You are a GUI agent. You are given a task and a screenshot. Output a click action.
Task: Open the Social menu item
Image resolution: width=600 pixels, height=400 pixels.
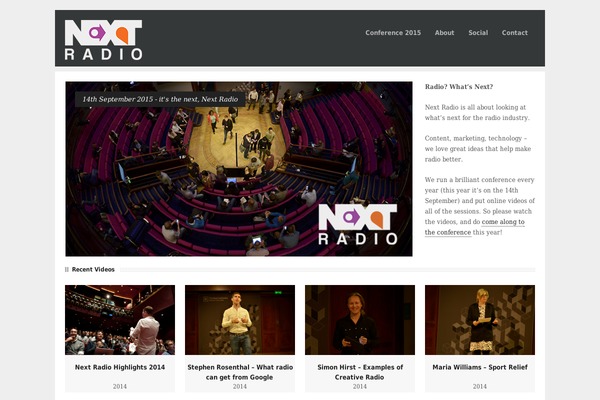click(478, 33)
